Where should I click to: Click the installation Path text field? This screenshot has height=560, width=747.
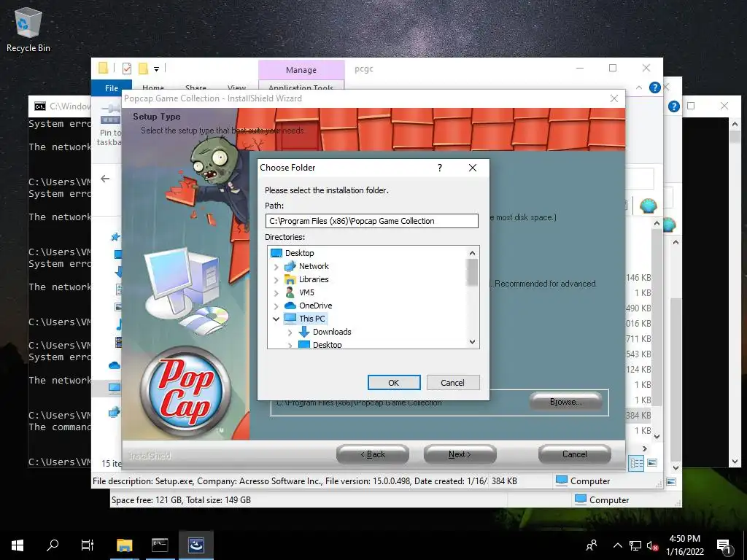[x=371, y=221]
